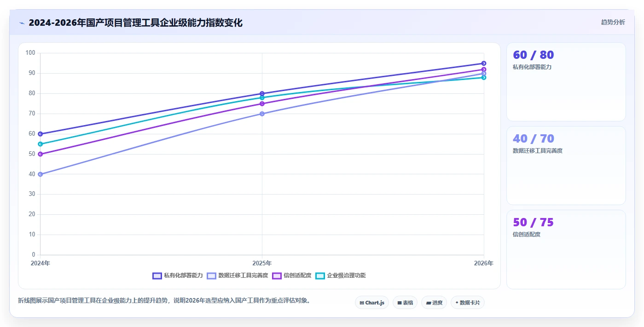This screenshot has height=327, width=644.
Task: Select the 数据迁移工具完善度 2025 data point at 70
Action: tap(262, 114)
